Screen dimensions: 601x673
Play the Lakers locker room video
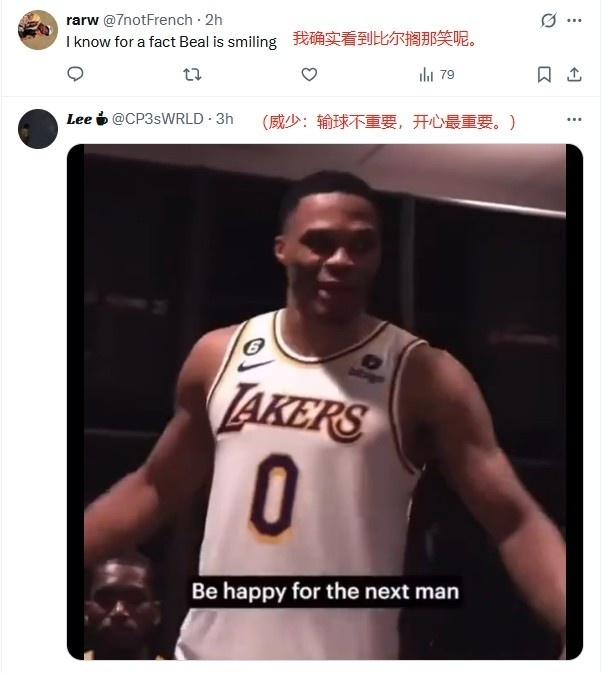click(x=324, y=400)
